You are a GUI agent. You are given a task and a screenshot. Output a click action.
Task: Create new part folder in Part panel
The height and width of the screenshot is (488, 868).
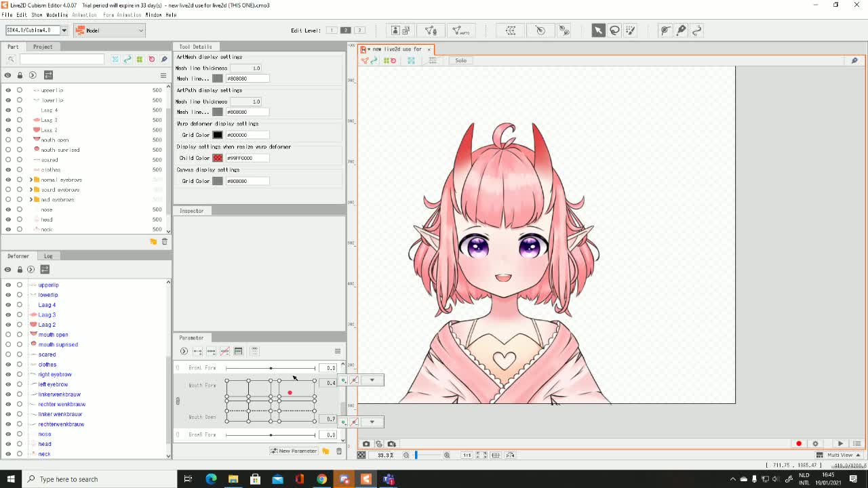[x=153, y=241]
